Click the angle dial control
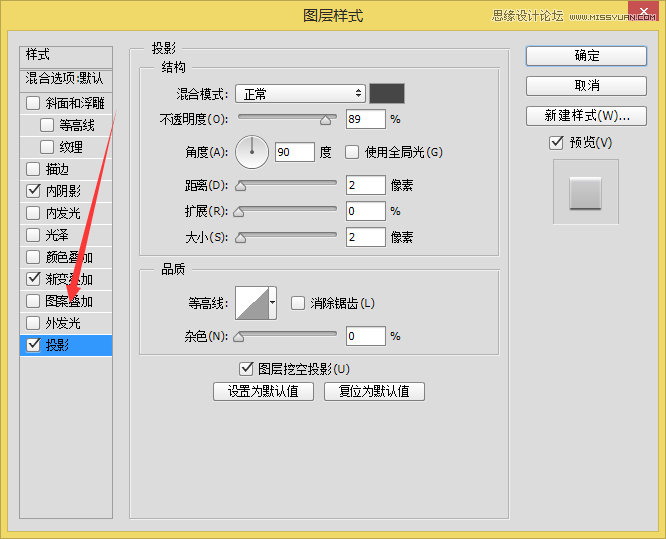The image size is (666, 539). 252,152
